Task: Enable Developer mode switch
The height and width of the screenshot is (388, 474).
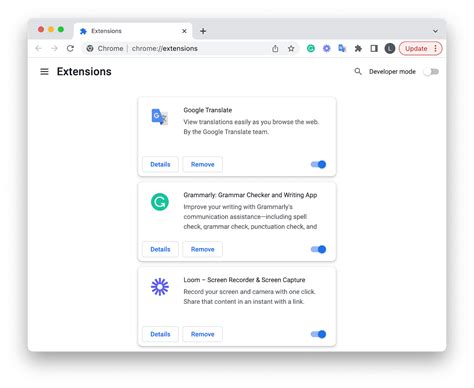Action: click(431, 72)
